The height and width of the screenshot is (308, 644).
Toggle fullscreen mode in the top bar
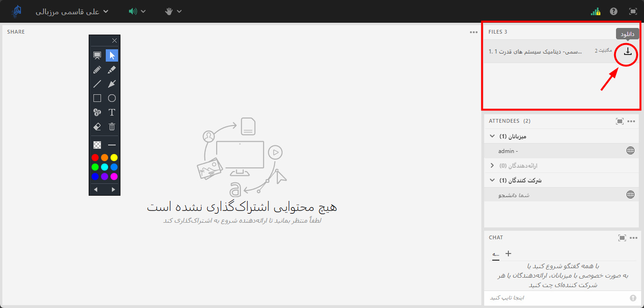pos(633,11)
